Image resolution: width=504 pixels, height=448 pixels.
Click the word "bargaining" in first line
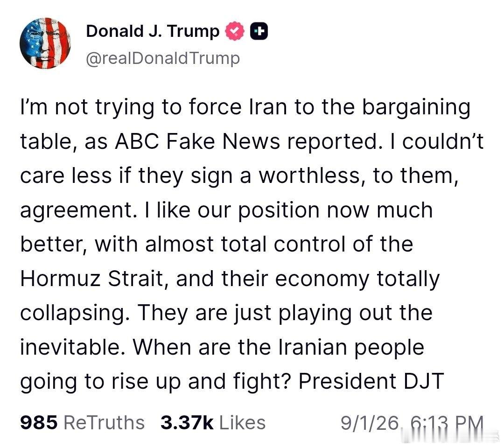pyautogui.click(x=416, y=108)
